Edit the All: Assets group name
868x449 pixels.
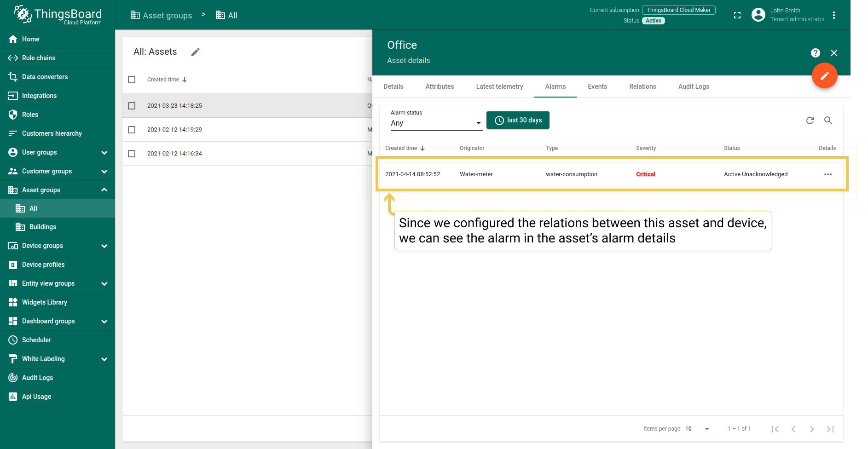pos(196,52)
